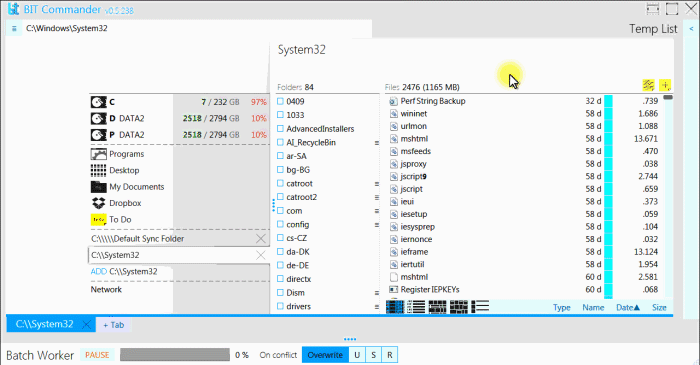Sort files by Date

click(628, 307)
